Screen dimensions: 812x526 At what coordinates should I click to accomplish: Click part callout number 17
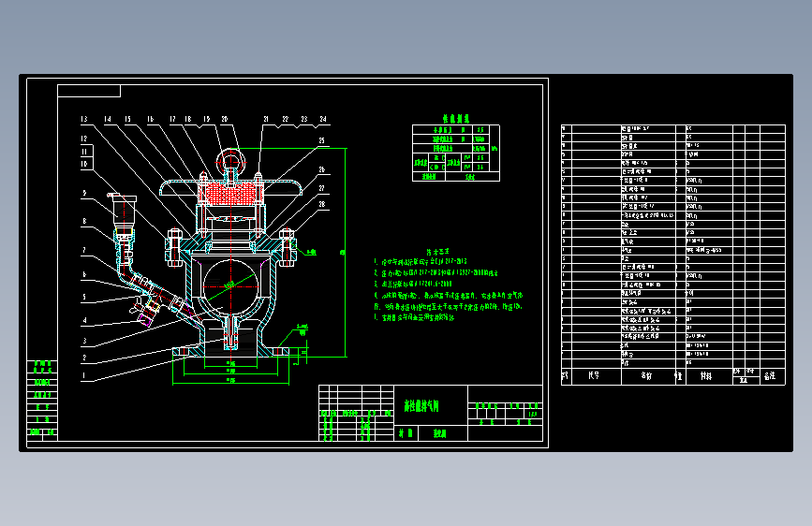click(x=172, y=119)
